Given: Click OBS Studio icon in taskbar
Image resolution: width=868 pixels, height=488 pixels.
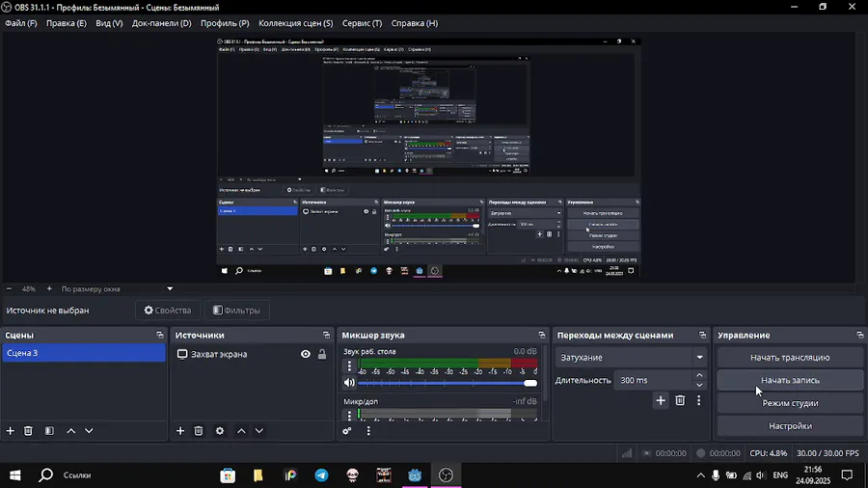Looking at the screenshot, I should [x=446, y=475].
